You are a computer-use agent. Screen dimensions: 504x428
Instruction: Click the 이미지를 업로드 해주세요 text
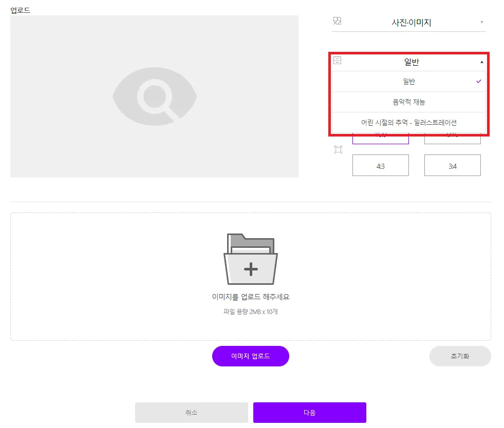pos(251,297)
